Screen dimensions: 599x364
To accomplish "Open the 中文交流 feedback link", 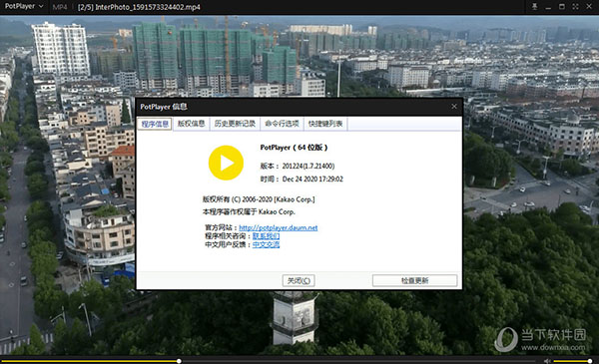I will pos(266,244).
